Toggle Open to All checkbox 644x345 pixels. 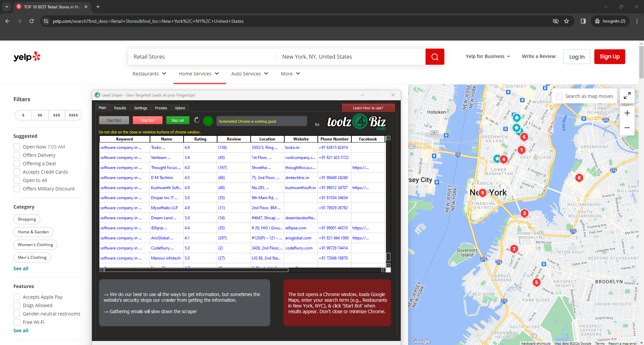[17, 180]
